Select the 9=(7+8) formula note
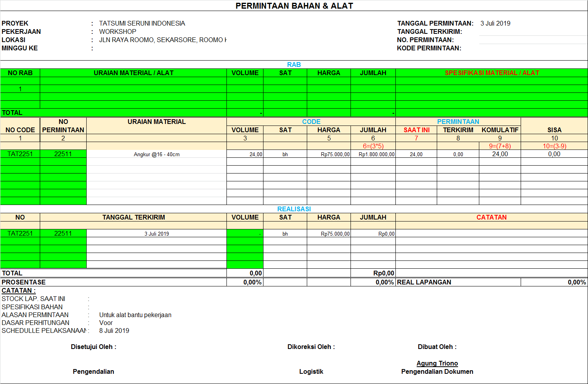The height and width of the screenshot is (384, 588). [500, 146]
